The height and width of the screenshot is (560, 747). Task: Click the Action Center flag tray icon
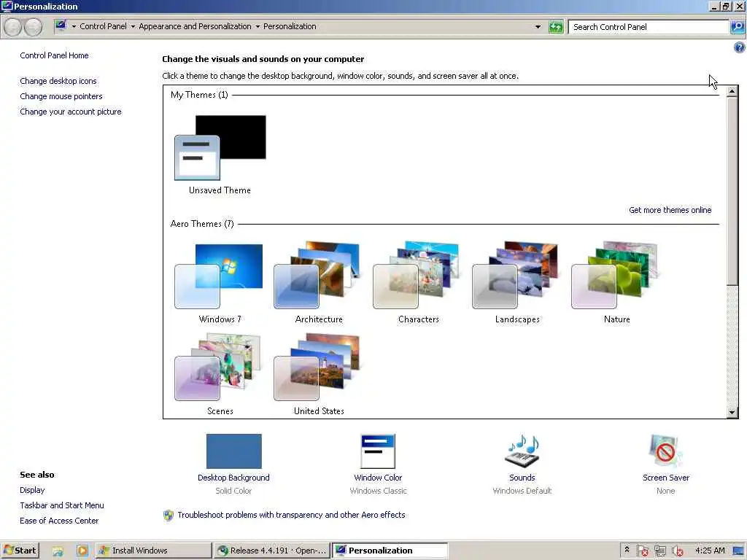642,551
